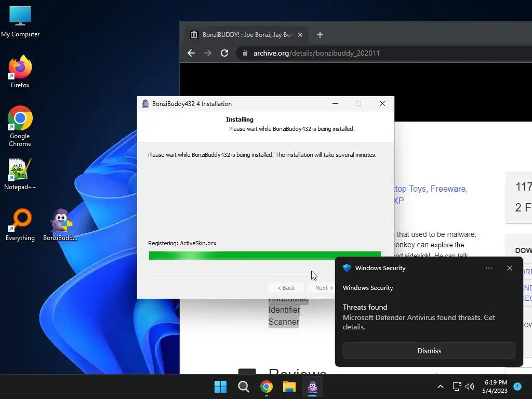Click the disabled Back button in installer
This screenshot has height=399, width=532.
pos(286,288)
